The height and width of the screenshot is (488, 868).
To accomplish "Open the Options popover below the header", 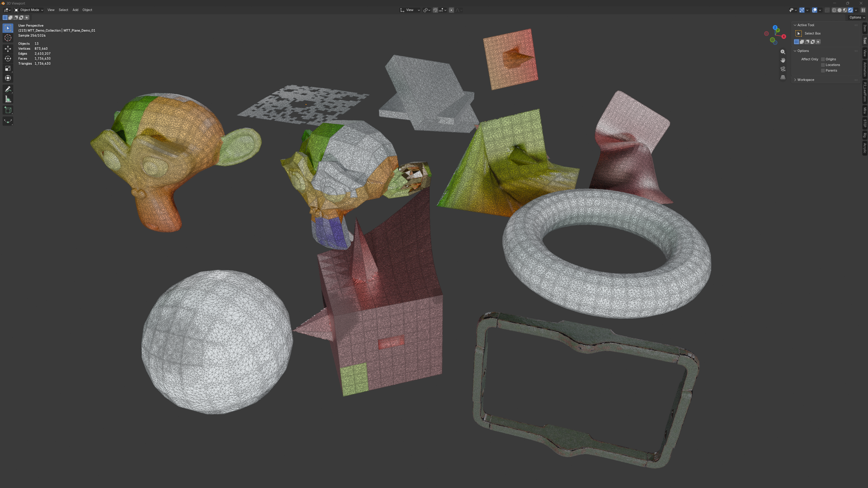I will click(x=857, y=18).
